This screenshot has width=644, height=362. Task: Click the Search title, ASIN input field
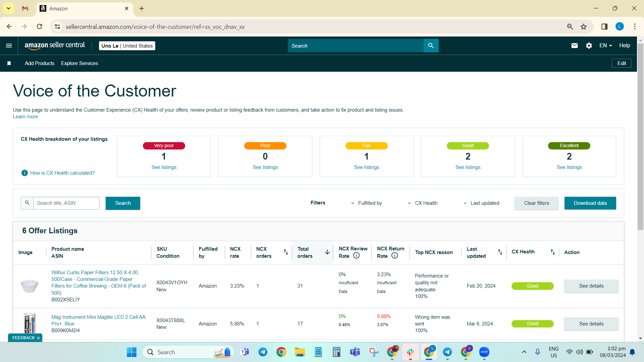(x=66, y=203)
